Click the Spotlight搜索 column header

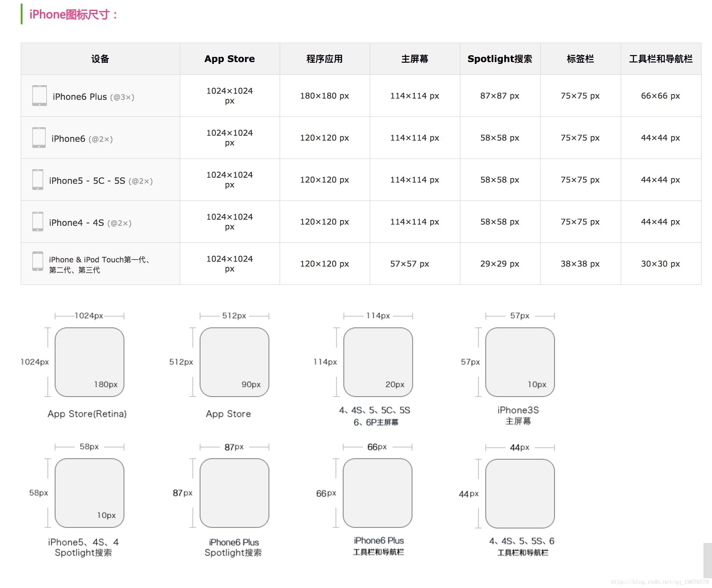click(x=499, y=59)
